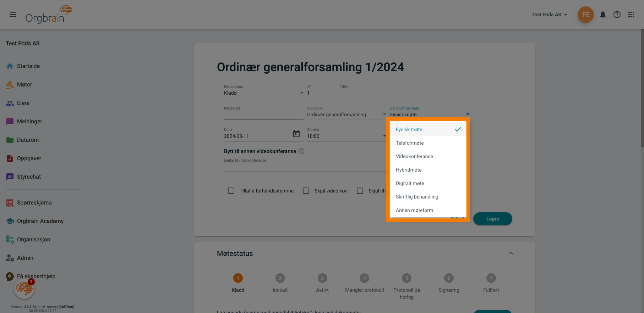644x313 pixels.
Task: Click the page vertical scrollbar
Action: [x=642, y=88]
